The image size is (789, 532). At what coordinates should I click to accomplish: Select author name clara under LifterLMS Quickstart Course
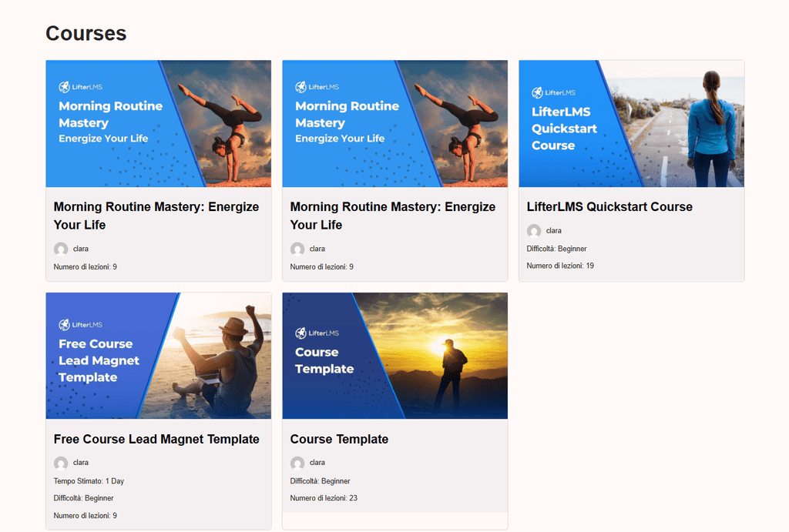(553, 231)
